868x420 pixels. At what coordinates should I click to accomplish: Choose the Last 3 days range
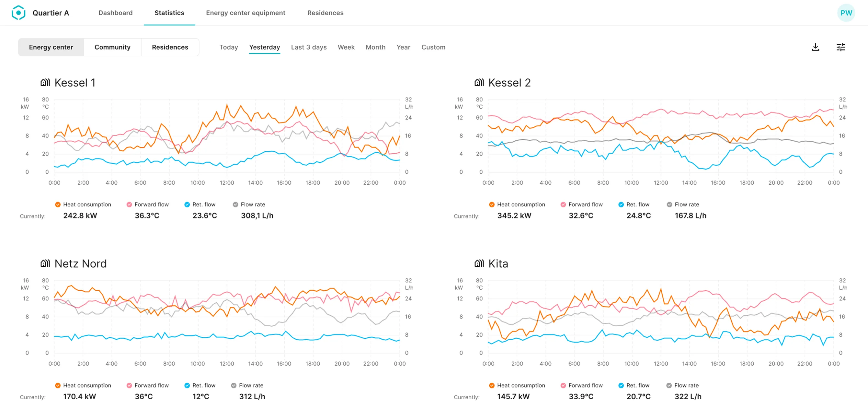click(x=309, y=47)
